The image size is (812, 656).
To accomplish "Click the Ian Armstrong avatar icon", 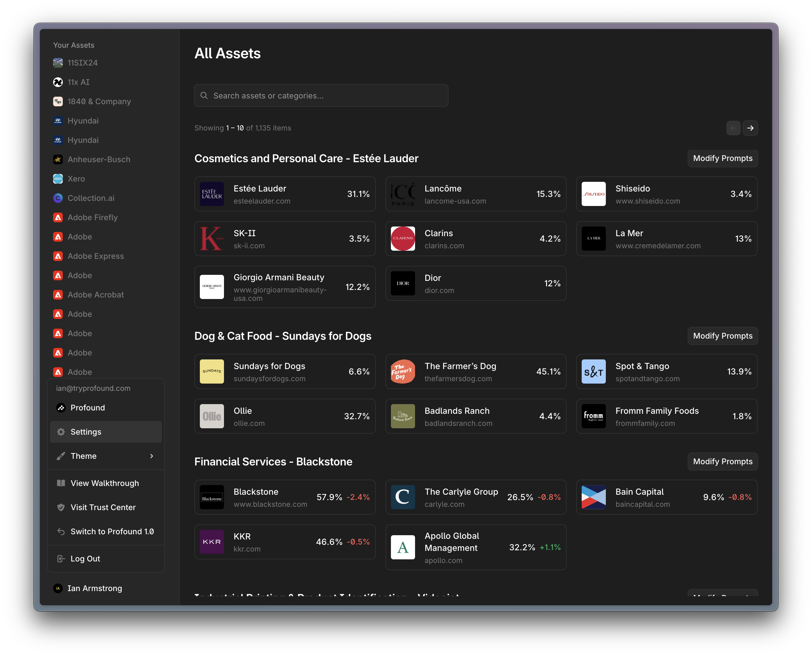I will pyautogui.click(x=58, y=588).
